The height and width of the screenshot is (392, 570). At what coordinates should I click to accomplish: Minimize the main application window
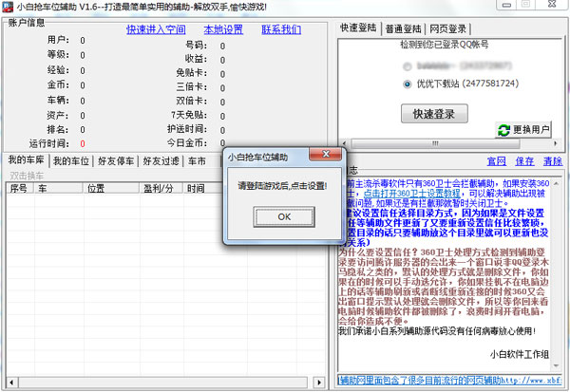point(506,5)
